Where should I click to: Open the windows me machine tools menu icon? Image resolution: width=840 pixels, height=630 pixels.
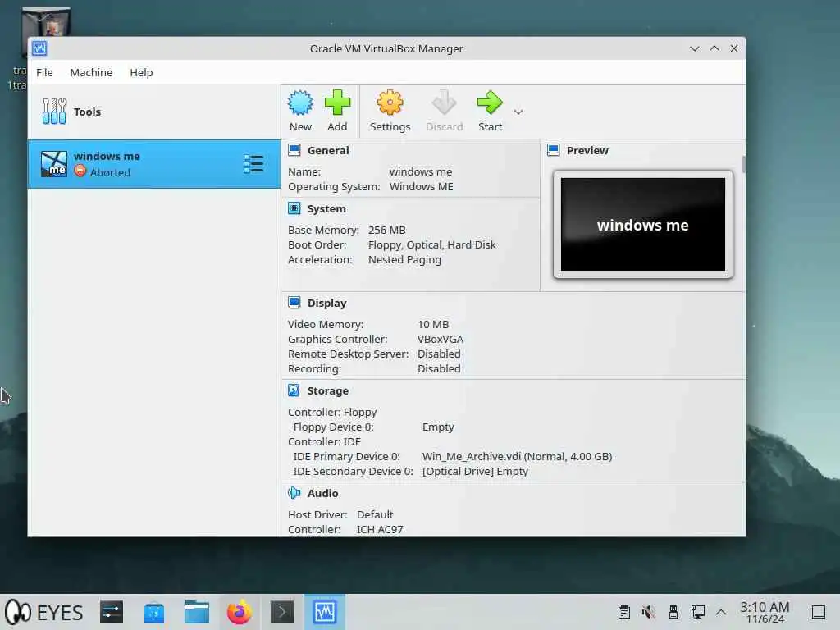[253, 164]
